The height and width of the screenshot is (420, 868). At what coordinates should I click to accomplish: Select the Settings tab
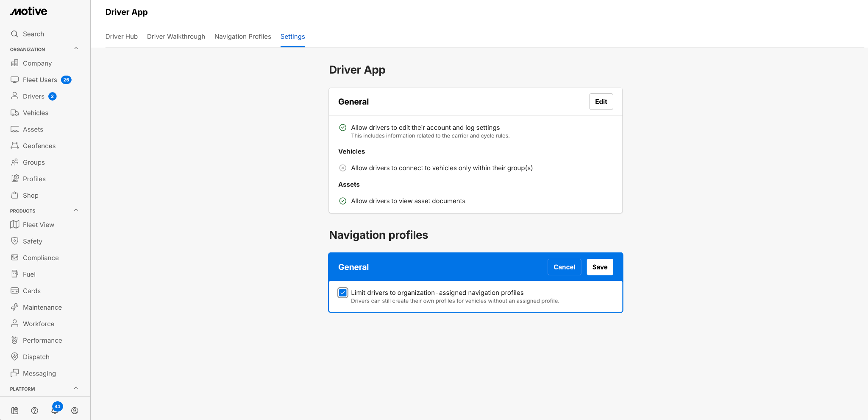coord(293,36)
